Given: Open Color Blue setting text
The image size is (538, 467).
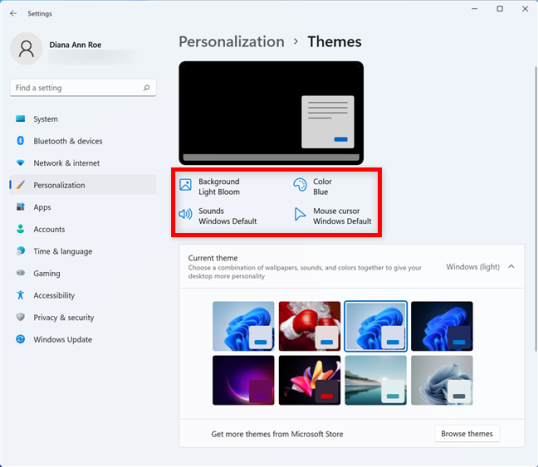Looking at the screenshot, I should tap(323, 187).
